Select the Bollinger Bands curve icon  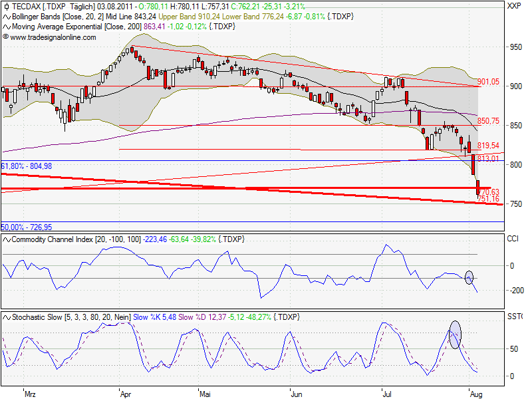coord(6,18)
